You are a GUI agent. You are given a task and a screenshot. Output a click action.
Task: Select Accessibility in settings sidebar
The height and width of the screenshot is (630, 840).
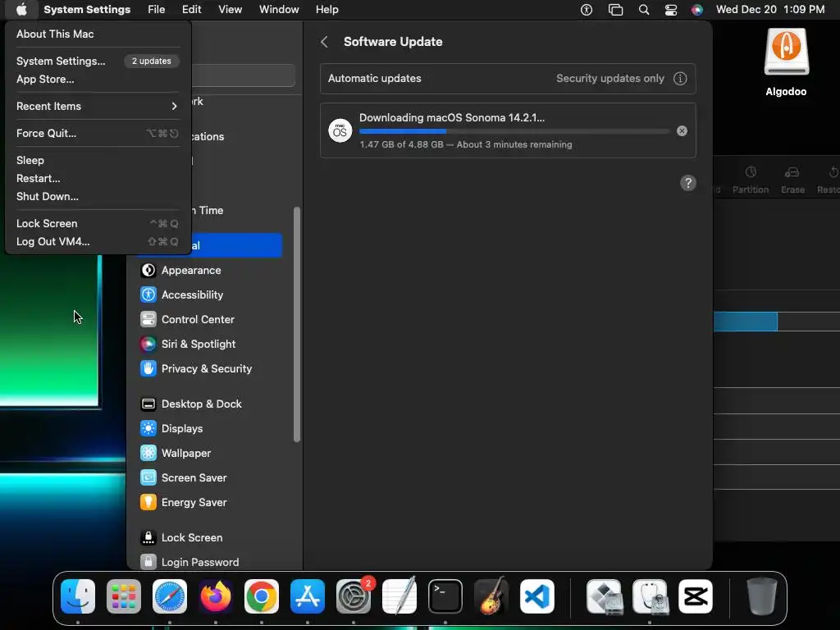[x=209, y=295]
